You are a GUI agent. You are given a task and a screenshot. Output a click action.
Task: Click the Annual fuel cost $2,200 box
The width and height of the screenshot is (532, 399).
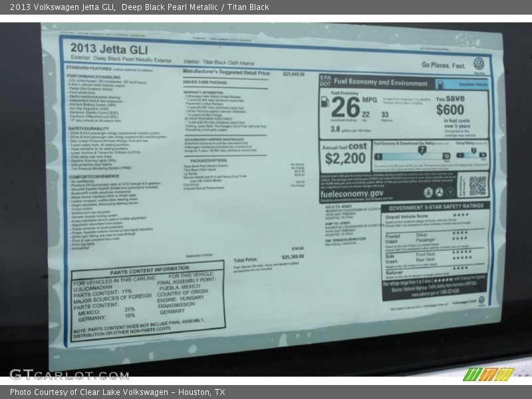[344, 154]
